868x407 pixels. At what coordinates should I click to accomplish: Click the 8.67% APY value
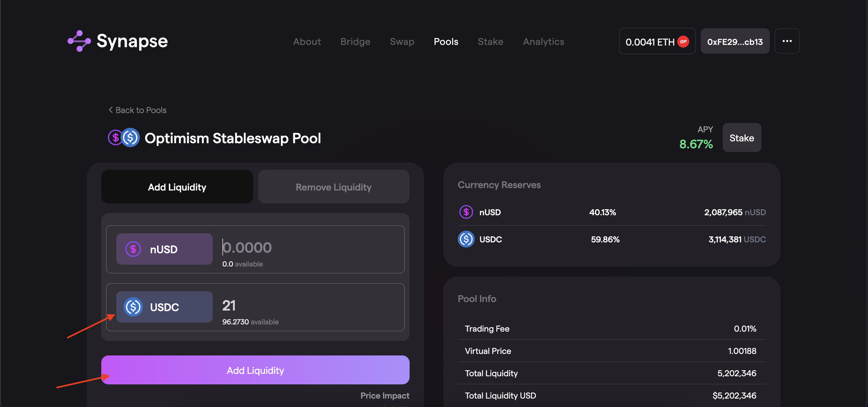(696, 144)
